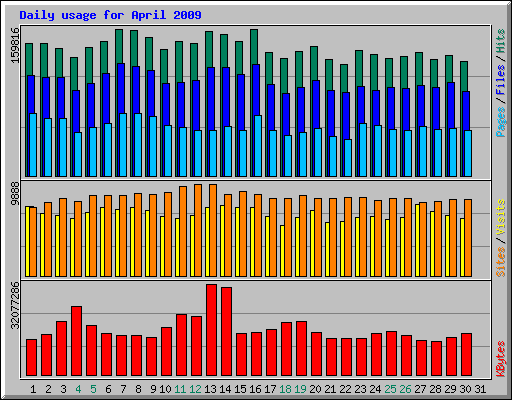Image resolution: width=512 pixels, height=400 pixels.
Task: Select the day 22 axis label
Action: coord(345,389)
